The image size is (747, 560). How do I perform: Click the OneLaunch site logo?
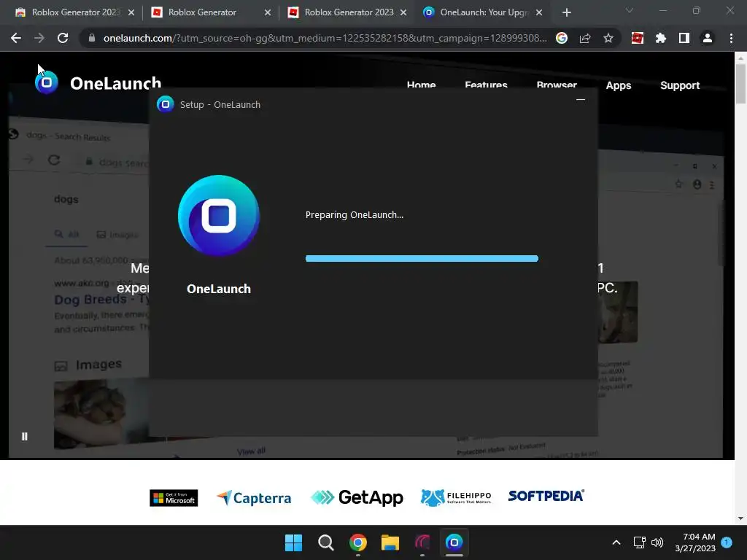98,83
